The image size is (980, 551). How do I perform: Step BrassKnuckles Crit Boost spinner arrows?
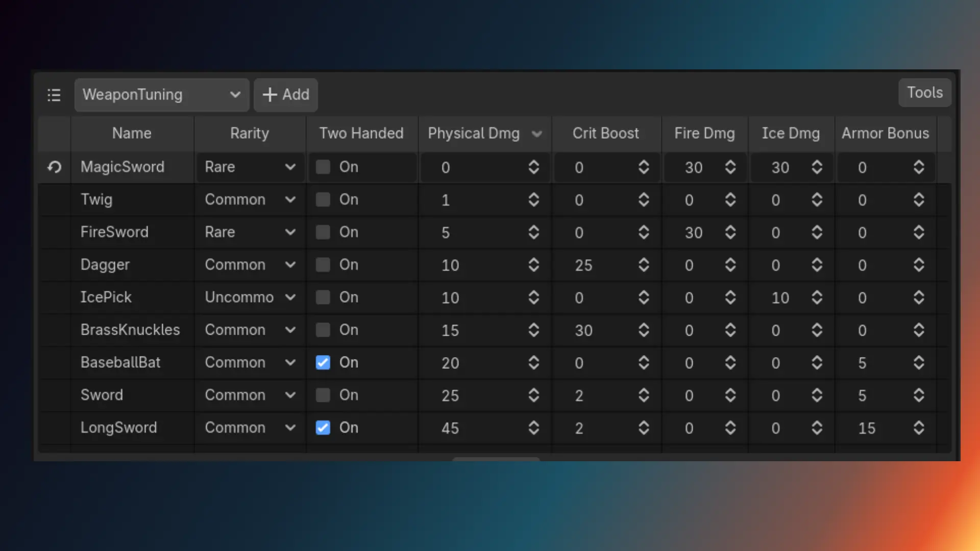point(644,330)
